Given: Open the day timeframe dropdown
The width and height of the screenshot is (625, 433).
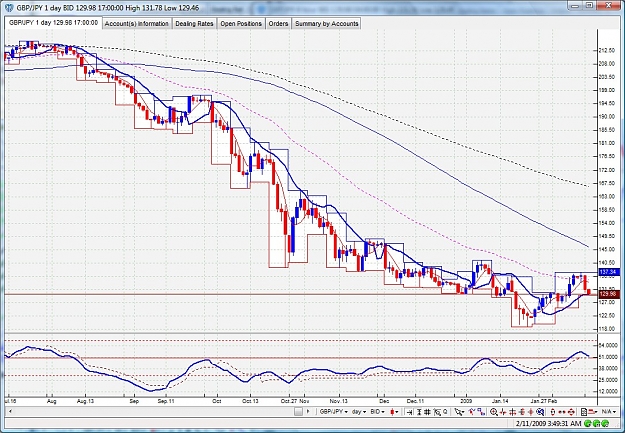Looking at the screenshot, I should pos(359,412).
